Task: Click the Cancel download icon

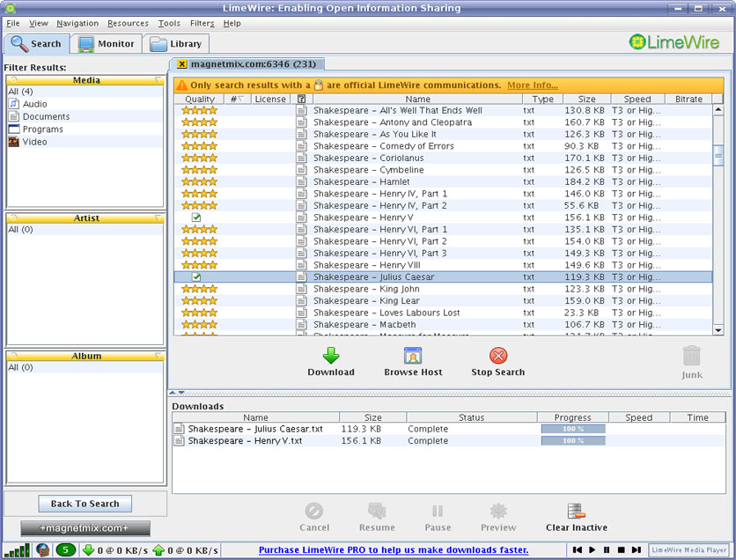Action: click(314, 511)
